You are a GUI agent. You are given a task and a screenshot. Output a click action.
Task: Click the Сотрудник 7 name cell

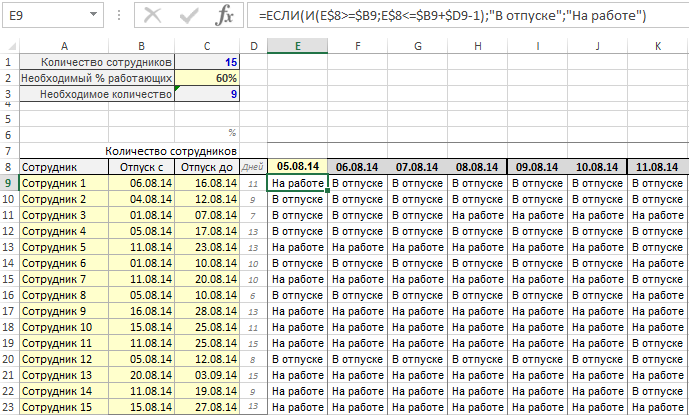pos(64,279)
